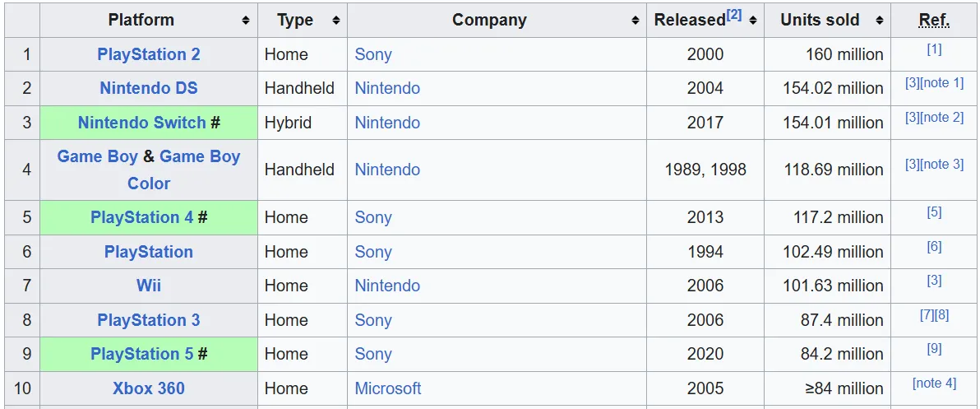Open the Xbox 360 link
This screenshot has height=409, width=980.
coord(149,388)
